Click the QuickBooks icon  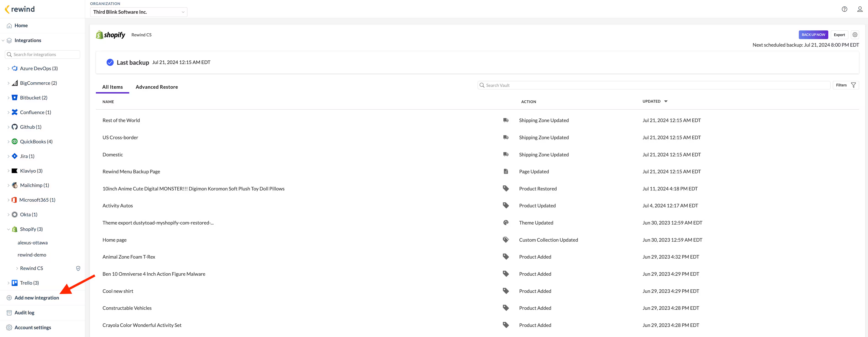coord(14,142)
